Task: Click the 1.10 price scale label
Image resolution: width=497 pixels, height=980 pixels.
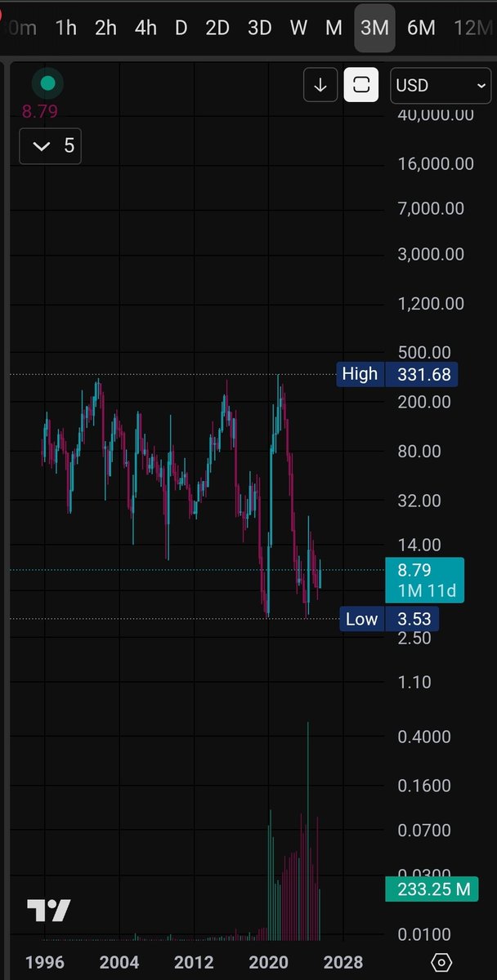Action: click(414, 682)
